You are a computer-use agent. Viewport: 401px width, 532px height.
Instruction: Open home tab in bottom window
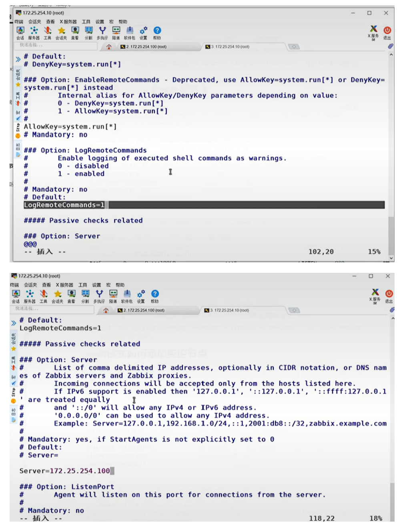106,310
